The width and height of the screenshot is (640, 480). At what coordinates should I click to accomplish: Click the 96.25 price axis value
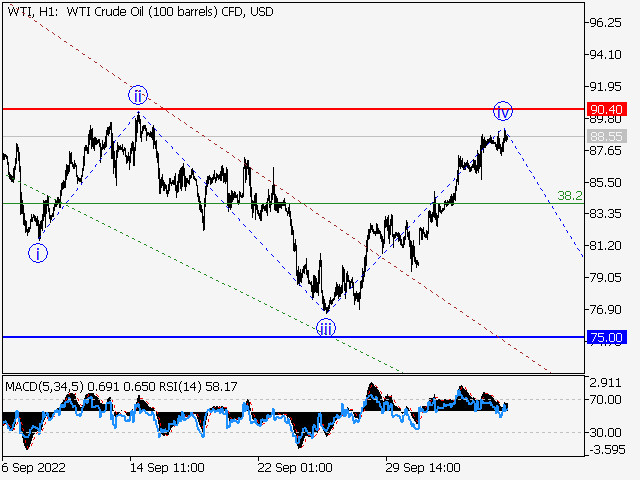606,23
